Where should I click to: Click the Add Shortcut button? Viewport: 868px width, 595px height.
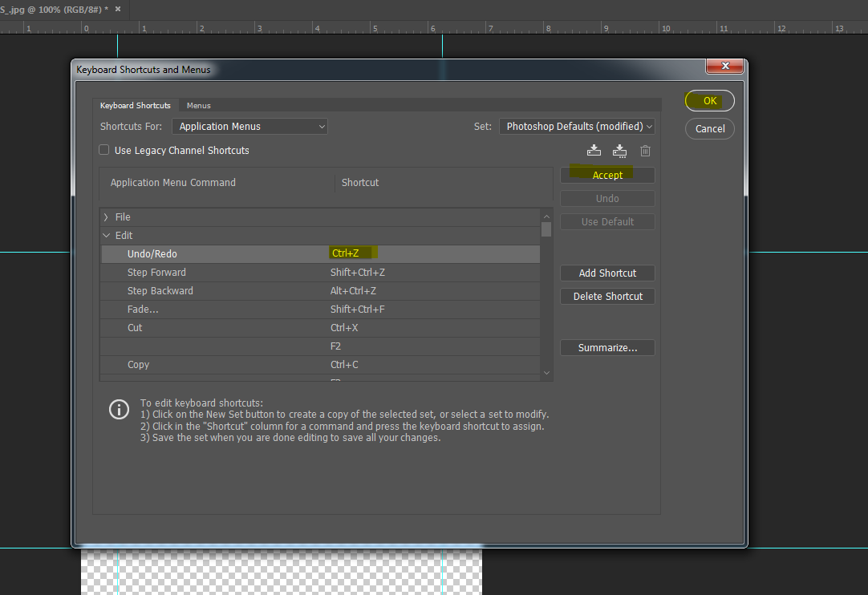tap(607, 273)
